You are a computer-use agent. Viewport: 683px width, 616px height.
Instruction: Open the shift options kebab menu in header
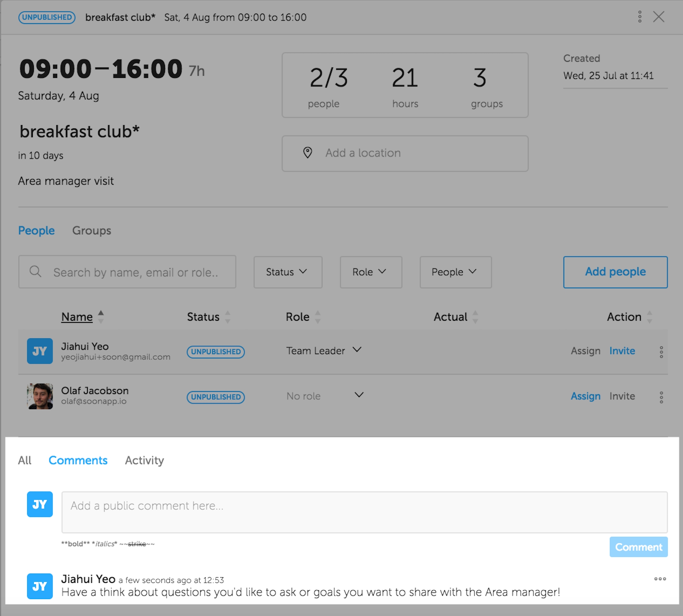pyautogui.click(x=640, y=17)
